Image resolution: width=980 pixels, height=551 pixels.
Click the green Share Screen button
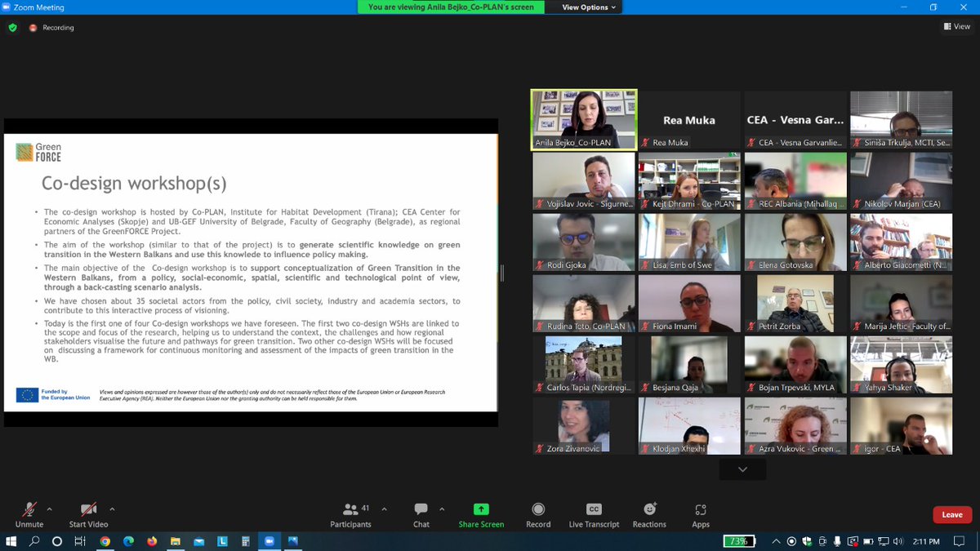pyautogui.click(x=481, y=514)
